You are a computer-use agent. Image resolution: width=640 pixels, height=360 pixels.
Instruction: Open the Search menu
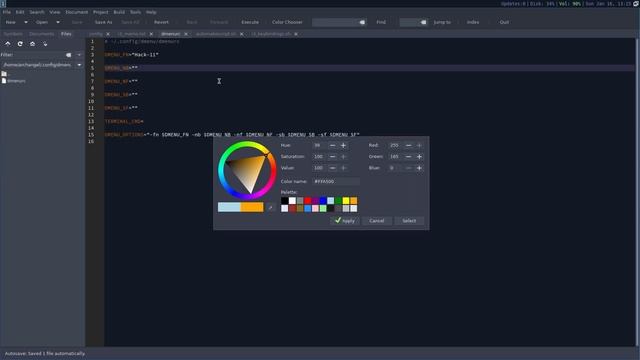point(37,12)
